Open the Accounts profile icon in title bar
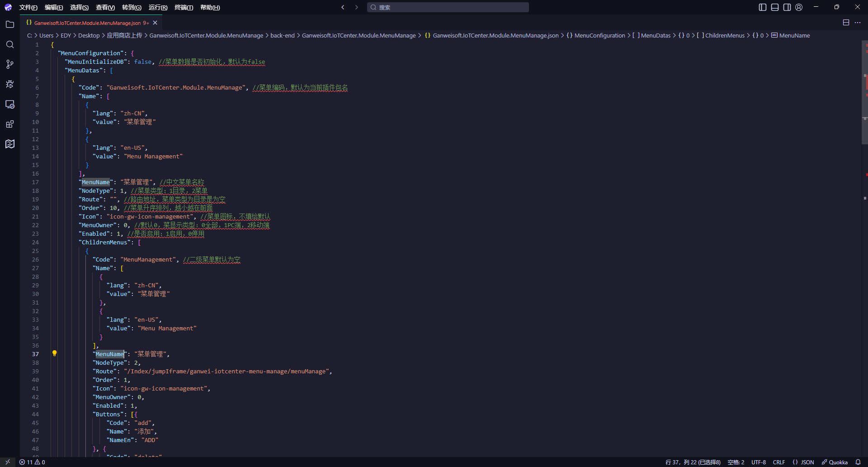 (x=799, y=7)
